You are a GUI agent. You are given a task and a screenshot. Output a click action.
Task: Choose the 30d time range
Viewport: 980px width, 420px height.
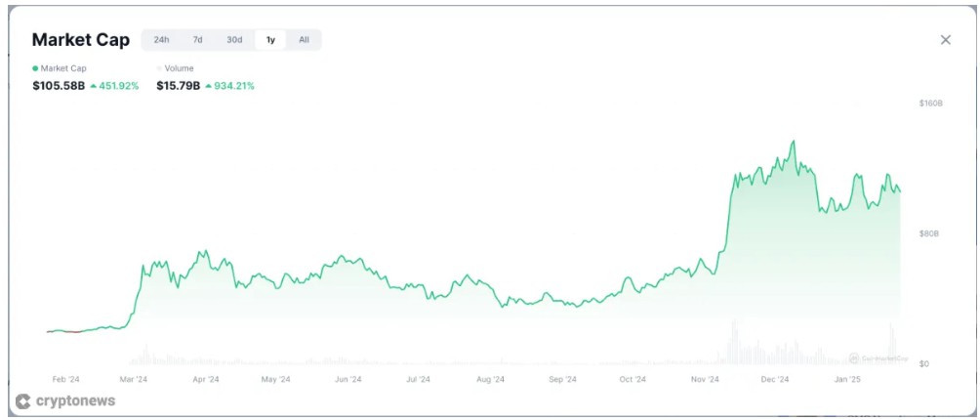[234, 40]
